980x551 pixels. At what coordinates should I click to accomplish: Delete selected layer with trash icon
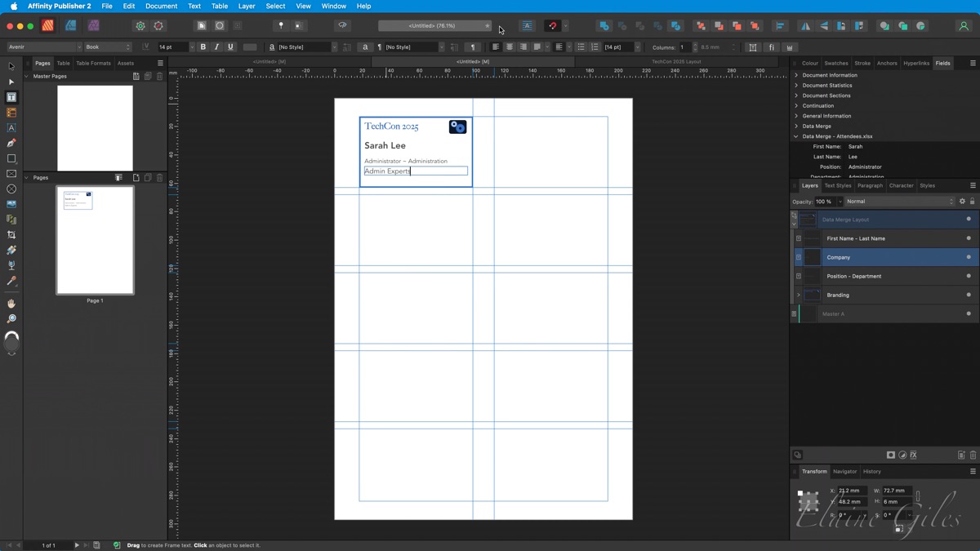pyautogui.click(x=973, y=455)
